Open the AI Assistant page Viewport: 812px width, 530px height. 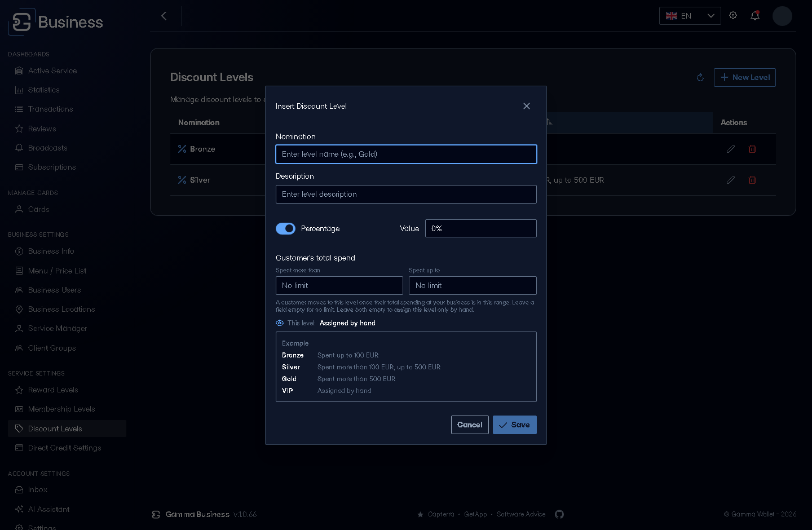(x=67, y=509)
